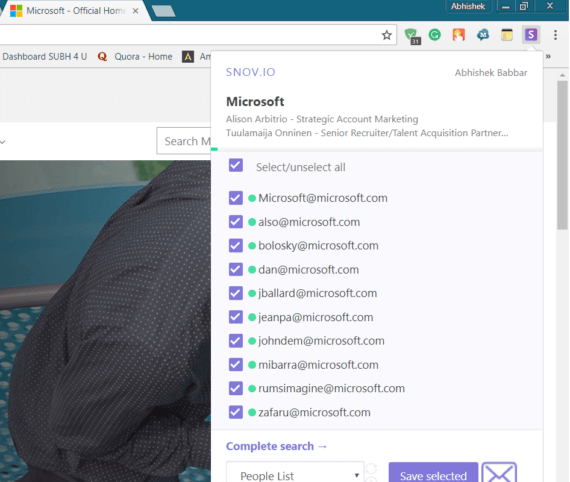Close the Microsoft - Official Home tab

point(135,11)
